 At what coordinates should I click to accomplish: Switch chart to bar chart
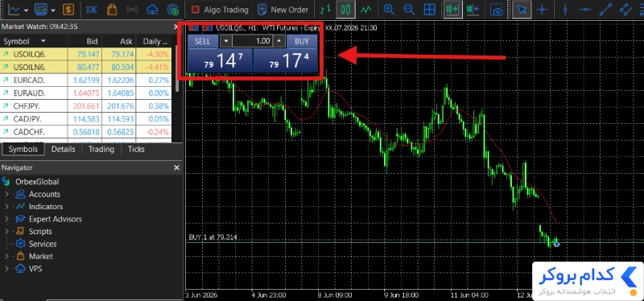(326, 10)
